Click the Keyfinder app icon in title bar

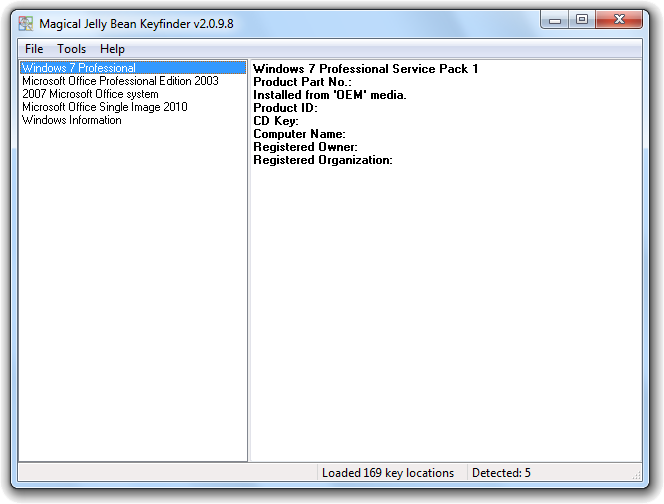point(26,23)
